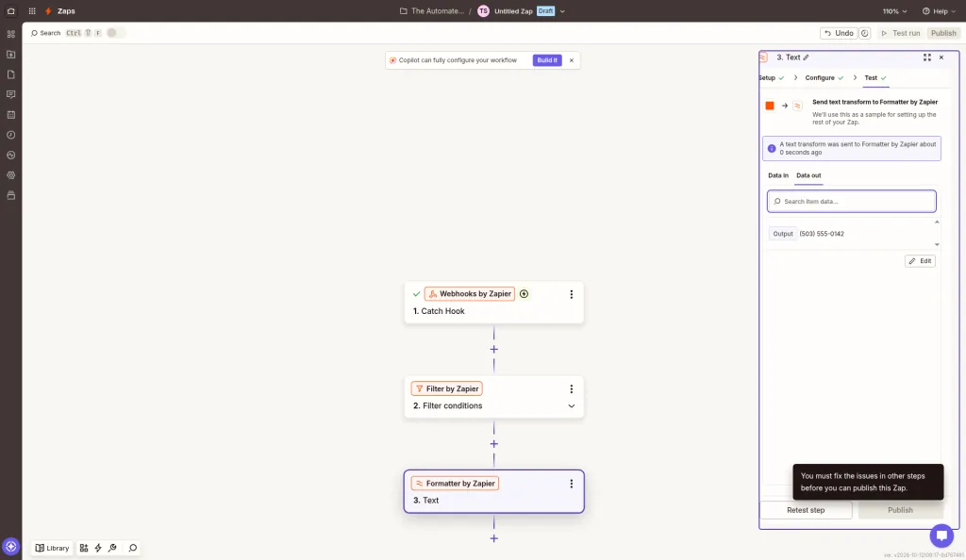Viewport: 966px width, 560px height.
Task: Open the Zap folder with lightning bolt icon in sidebar
Action: [x=10, y=54]
